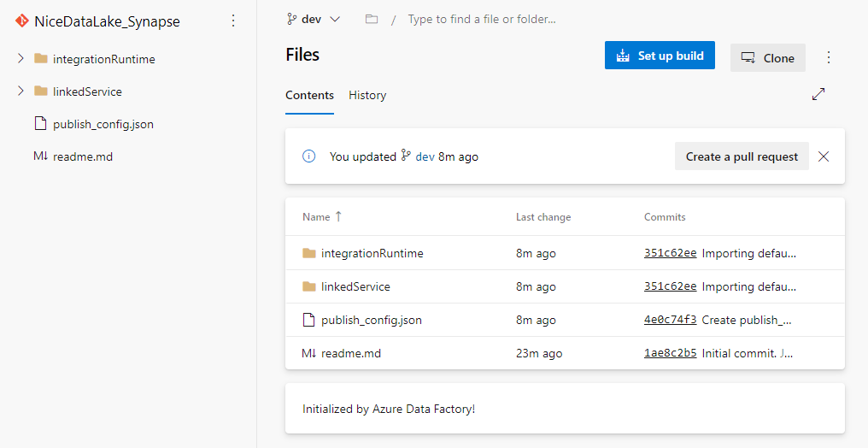Open commit 351c62ee in linkedService row
868x448 pixels.
670,286
